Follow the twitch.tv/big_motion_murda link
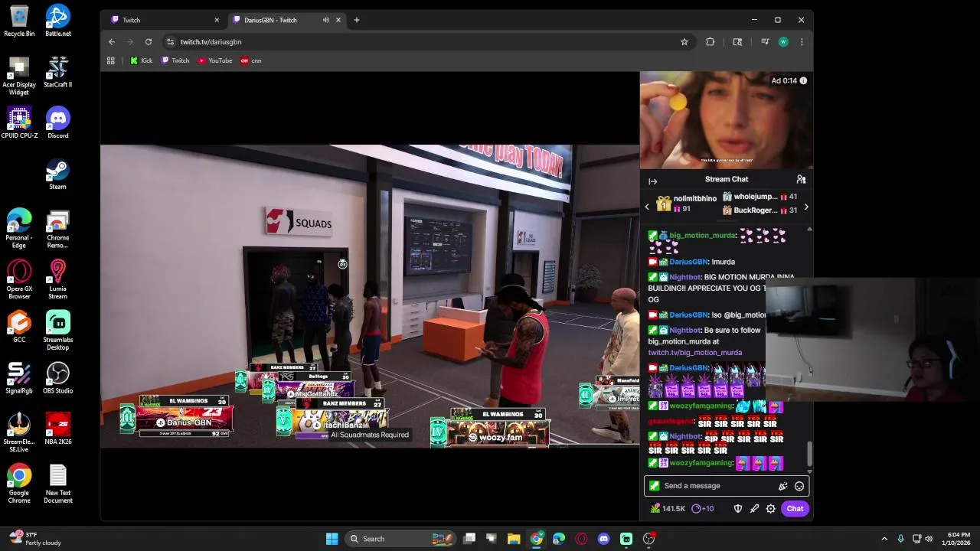This screenshot has width=980, height=551. pyautogui.click(x=694, y=353)
